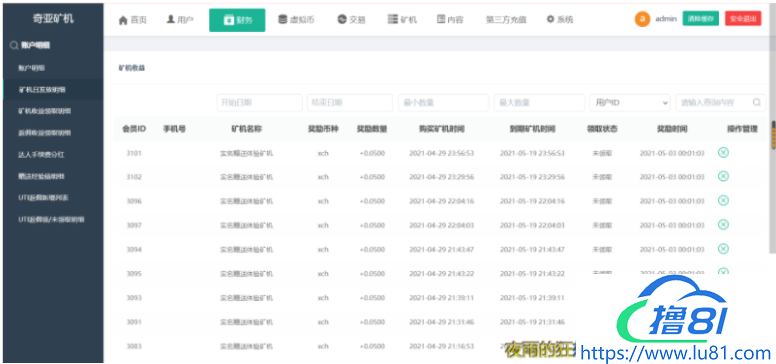Click the 未领取 status in row 3101
Viewport: 776px width, 364px height.
(602, 153)
